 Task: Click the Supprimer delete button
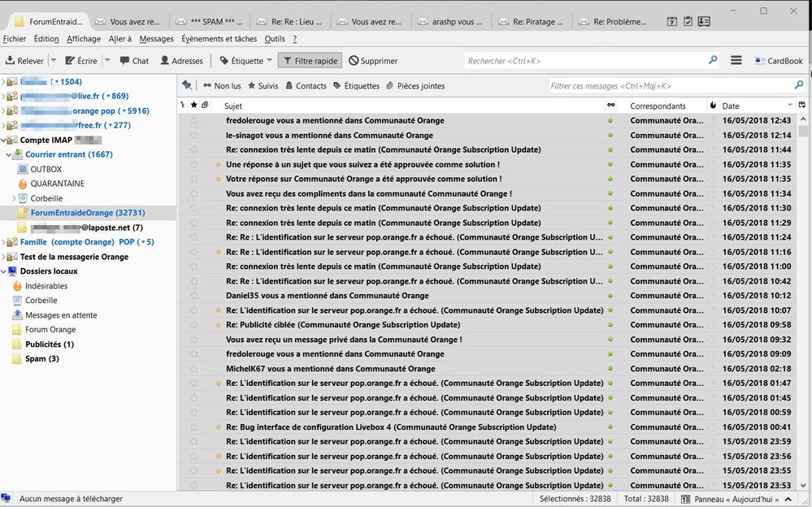(x=373, y=61)
